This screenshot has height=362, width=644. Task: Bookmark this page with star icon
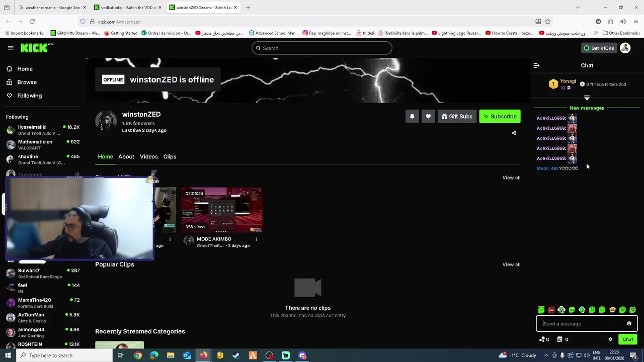tap(547, 22)
